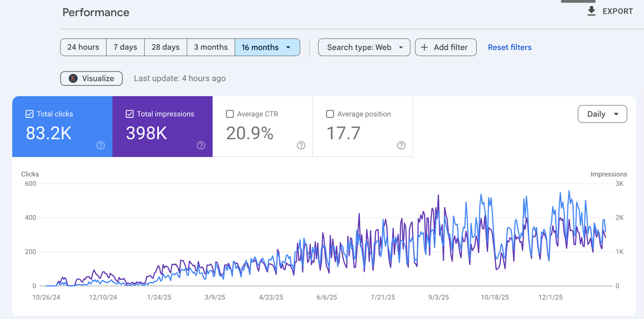Click the Reset filters link

[509, 48]
